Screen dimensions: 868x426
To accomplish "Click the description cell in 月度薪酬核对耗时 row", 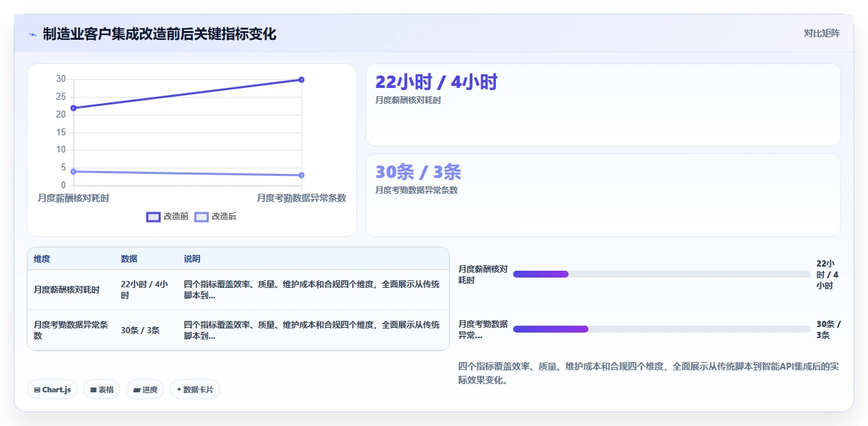I will tap(312, 290).
